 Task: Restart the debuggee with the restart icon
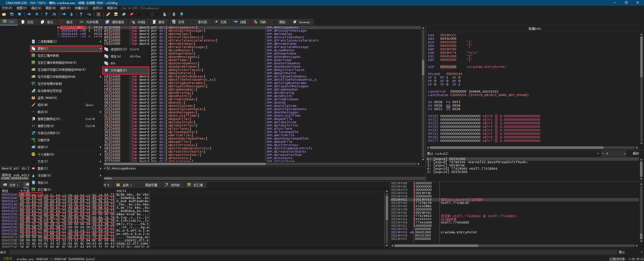12,14
